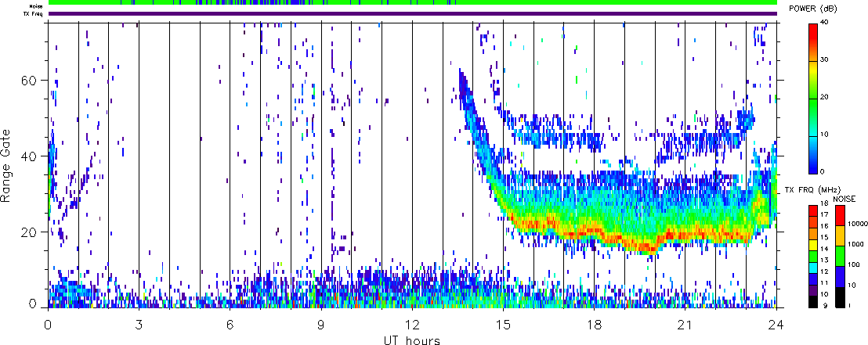Screen dimensions: 868x345
Task: Click the green Noise strip above the plot
Action: [x=413, y=2]
